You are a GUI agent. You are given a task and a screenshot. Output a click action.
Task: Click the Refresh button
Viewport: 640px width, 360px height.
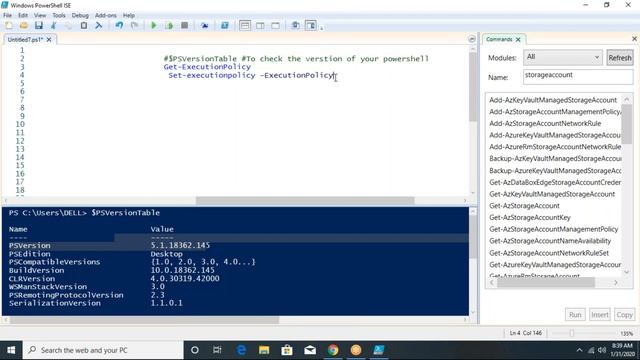click(620, 58)
